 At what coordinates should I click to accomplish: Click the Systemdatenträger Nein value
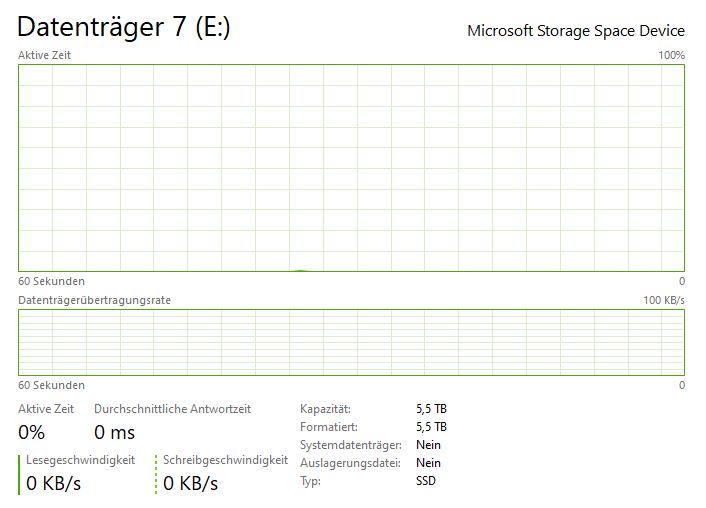[x=428, y=445]
